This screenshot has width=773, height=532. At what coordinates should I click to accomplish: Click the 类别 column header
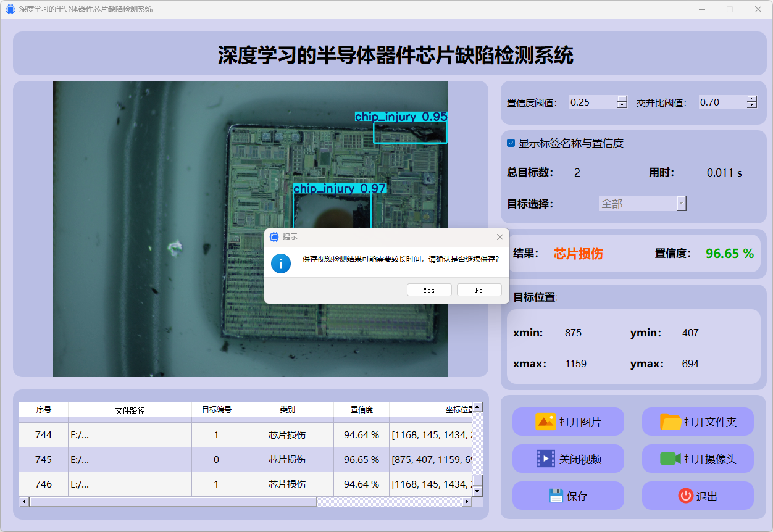[x=287, y=410]
